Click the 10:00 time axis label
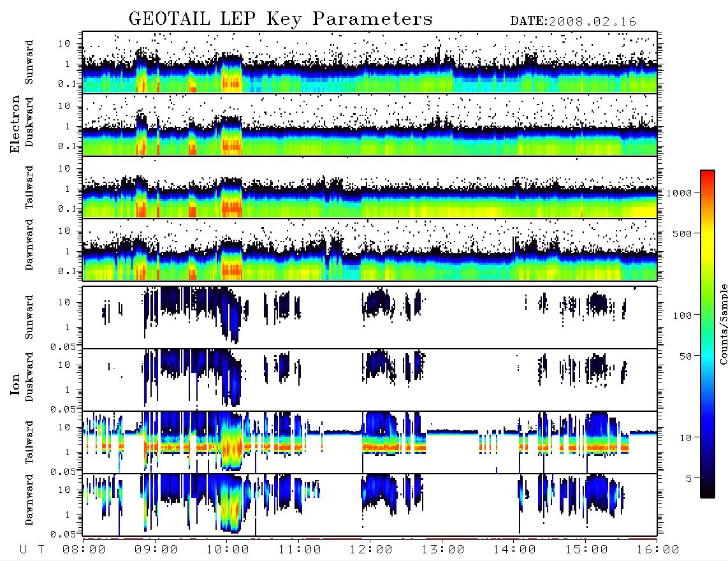 228,550
